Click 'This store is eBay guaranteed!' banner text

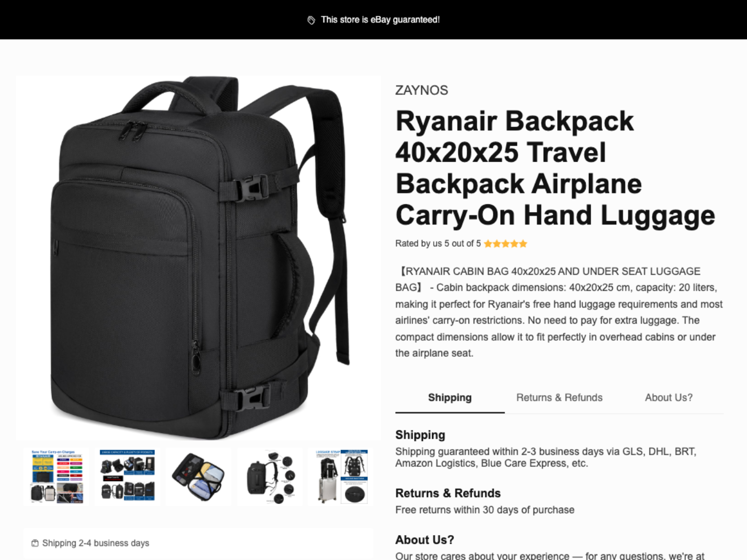(x=380, y=20)
